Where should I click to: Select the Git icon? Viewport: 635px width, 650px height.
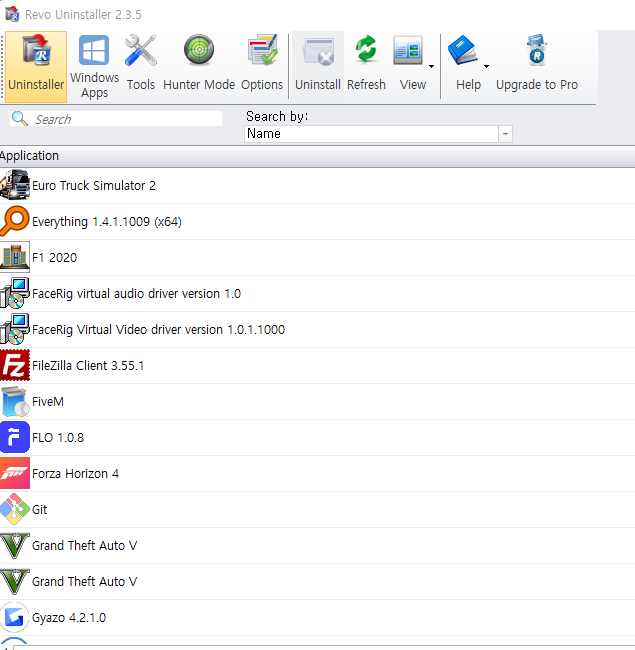pos(15,509)
